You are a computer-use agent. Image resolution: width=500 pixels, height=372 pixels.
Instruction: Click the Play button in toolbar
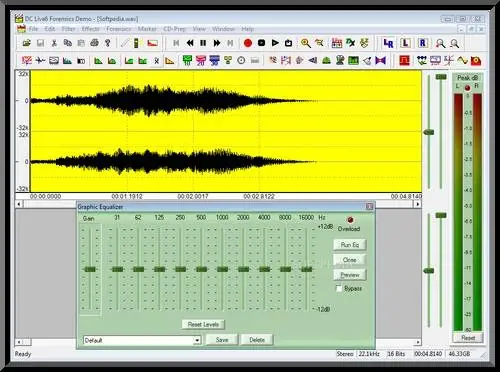pyautogui.click(x=275, y=43)
